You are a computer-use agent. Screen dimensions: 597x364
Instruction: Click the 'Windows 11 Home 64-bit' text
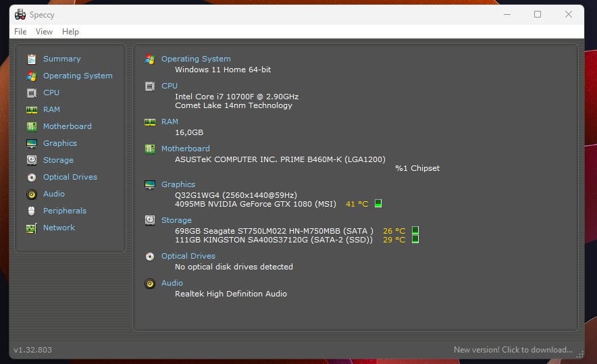(223, 70)
